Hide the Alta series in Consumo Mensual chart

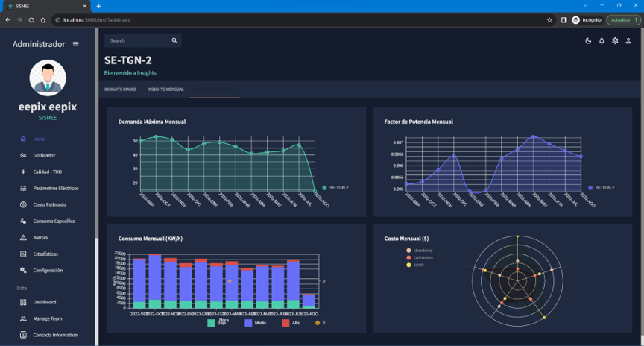point(291,323)
